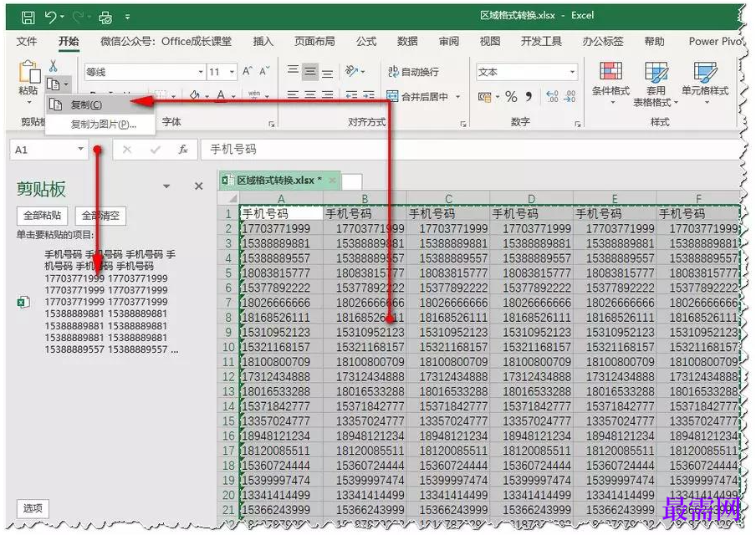
Task: Click the fill color bucket icon
Action: (x=195, y=95)
